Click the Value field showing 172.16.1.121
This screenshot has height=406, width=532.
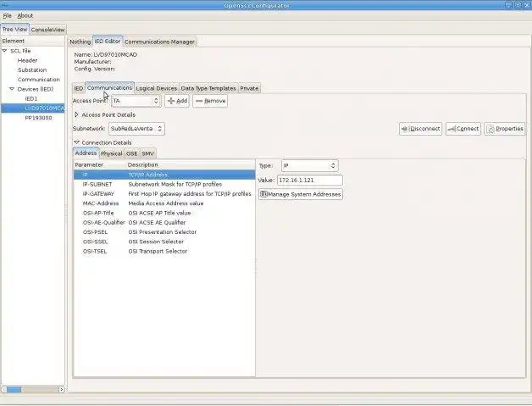tap(310, 181)
